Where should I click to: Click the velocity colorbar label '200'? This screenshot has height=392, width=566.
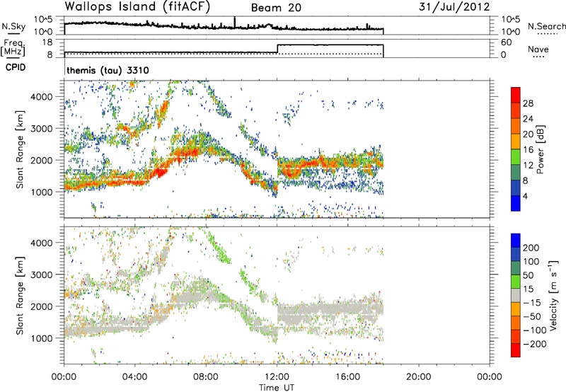[x=531, y=248]
